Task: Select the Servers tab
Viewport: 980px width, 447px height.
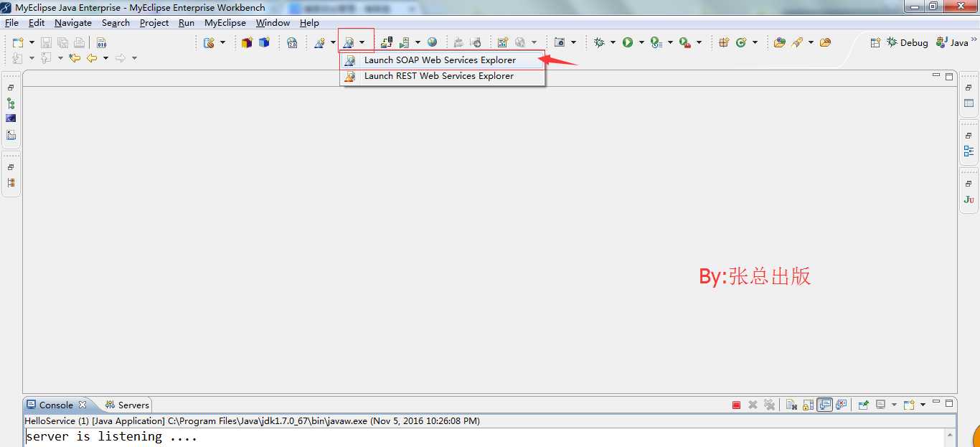Action: pyautogui.click(x=127, y=405)
